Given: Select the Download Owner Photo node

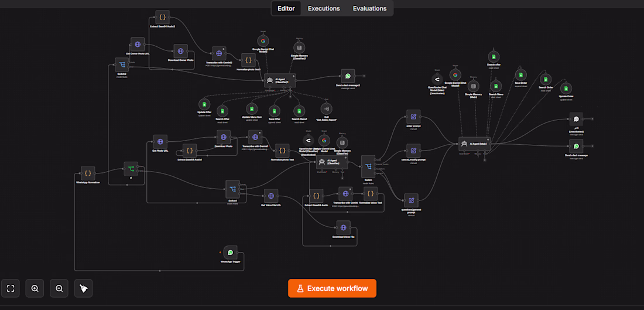Looking at the screenshot, I should click(180, 51).
